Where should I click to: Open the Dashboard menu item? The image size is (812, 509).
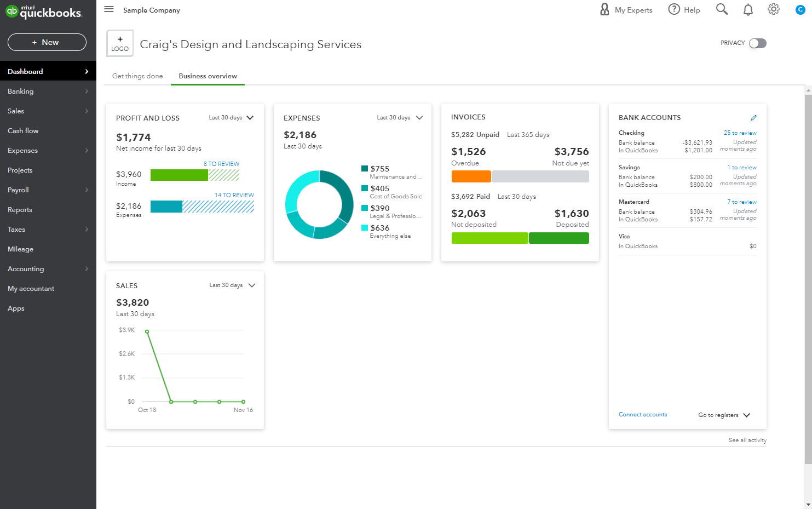[x=48, y=71]
